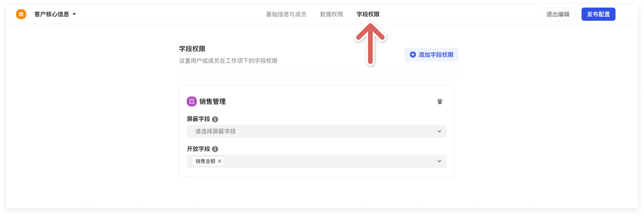Click the plus icon in 添加字段权限
The image size is (644, 216).
[413, 55]
